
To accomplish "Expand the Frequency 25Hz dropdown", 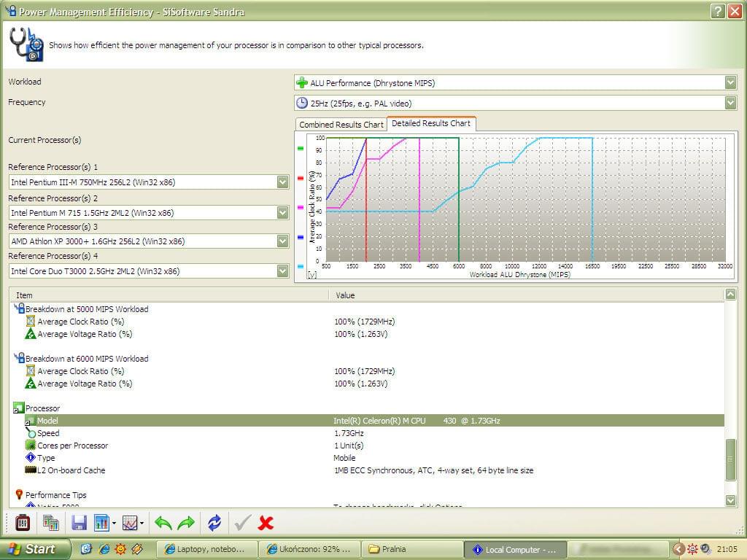I will point(730,104).
